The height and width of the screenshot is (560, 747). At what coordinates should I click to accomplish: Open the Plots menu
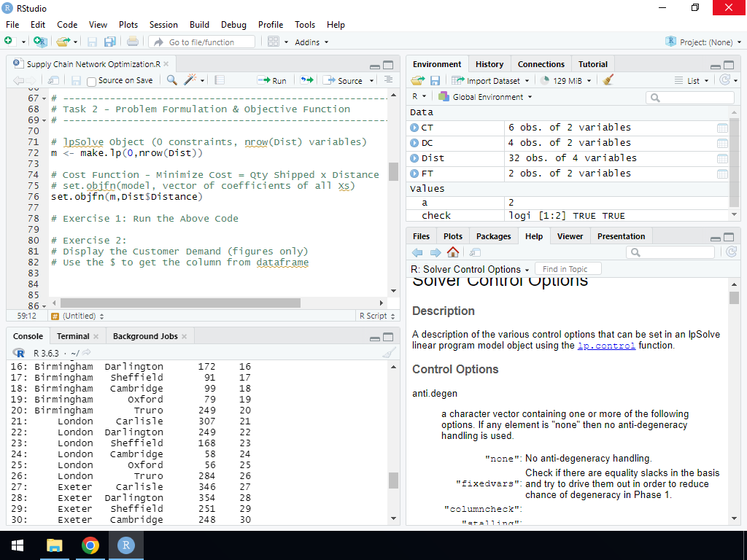[128, 24]
